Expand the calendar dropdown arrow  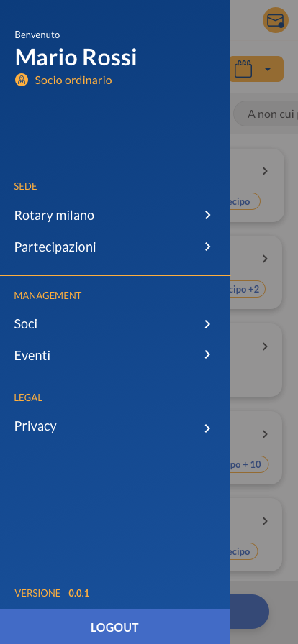268,69
